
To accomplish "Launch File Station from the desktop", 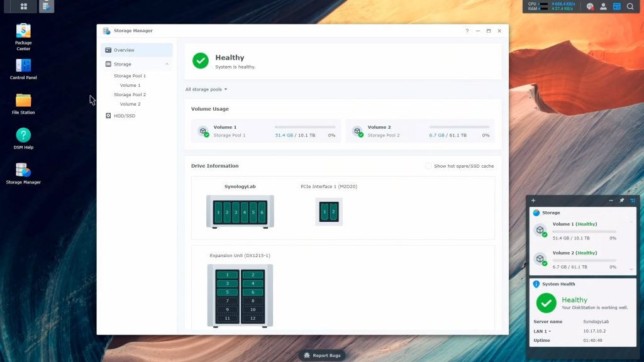I will 23,104.
